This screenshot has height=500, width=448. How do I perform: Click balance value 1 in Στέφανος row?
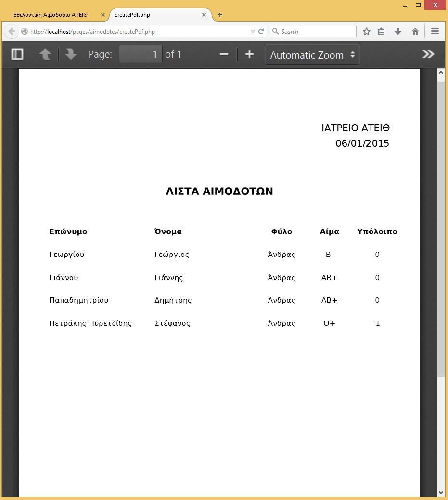click(378, 323)
